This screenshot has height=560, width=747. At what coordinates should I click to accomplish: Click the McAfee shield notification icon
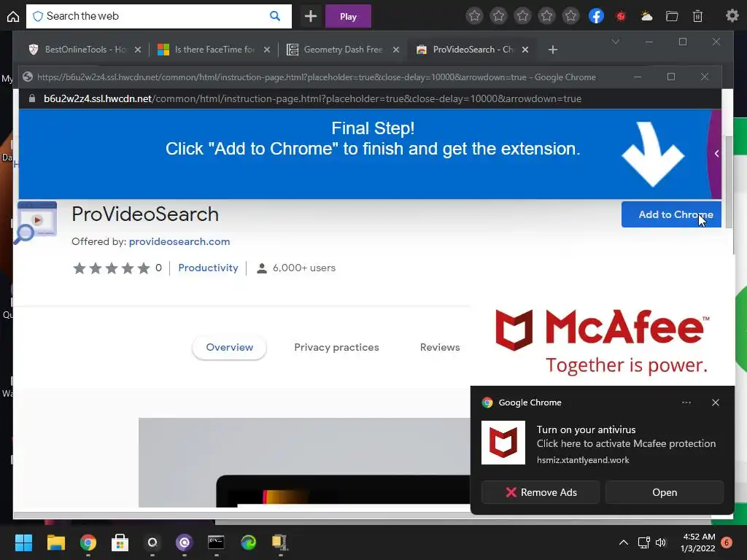pos(503,443)
